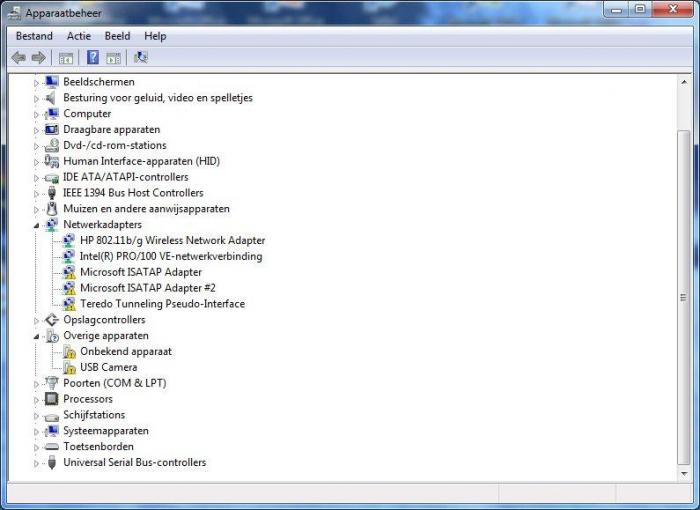Click the warning icon of Teredo Tunneling Pseudo-Interface
The width and height of the screenshot is (700, 510).
pyautogui.click(x=69, y=304)
